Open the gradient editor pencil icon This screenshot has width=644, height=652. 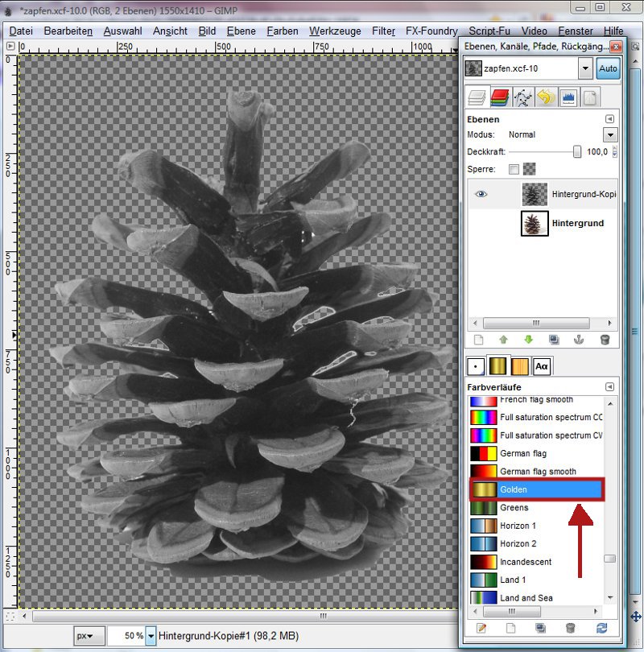481,628
